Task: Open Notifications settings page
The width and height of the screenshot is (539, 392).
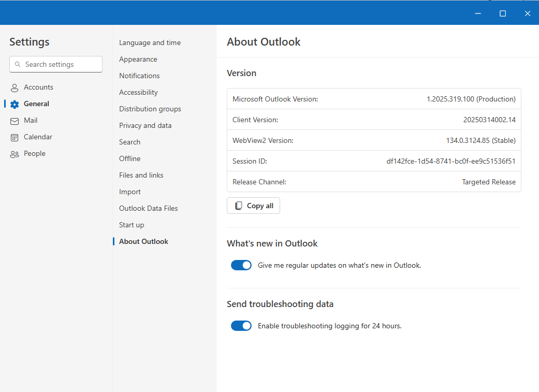Action: [x=139, y=76]
